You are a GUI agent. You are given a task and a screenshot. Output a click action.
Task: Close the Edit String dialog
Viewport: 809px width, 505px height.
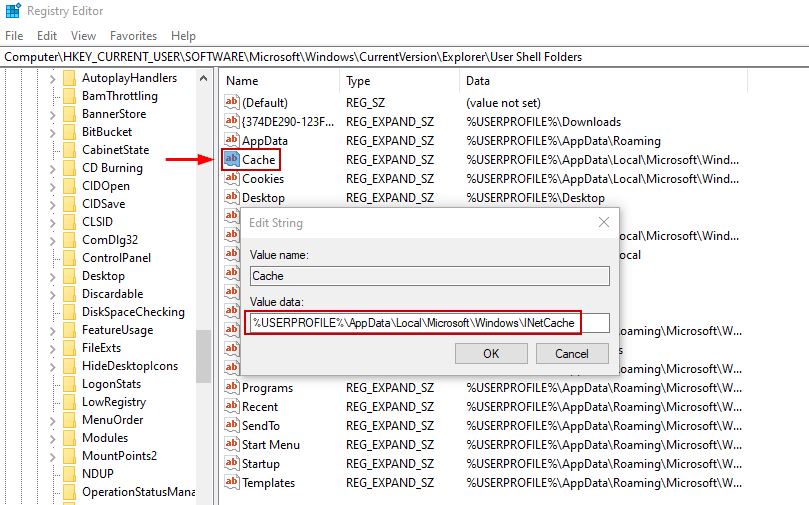point(604,222)
